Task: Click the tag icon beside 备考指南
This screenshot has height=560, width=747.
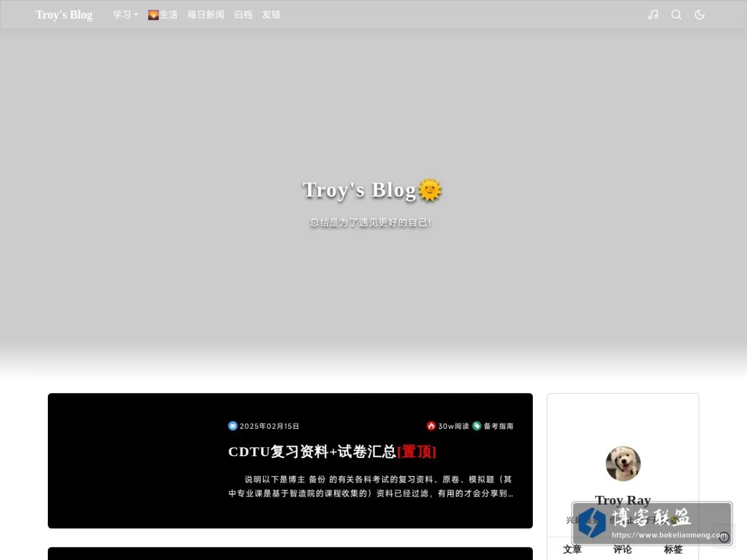Action: tap(477, 426)
